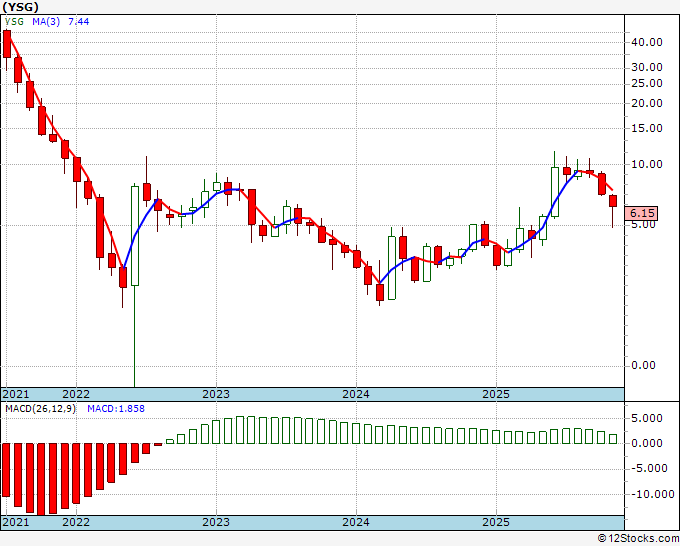Image resolution: width=680 pixels, height=546 pixels.
Task: Click the 0.00 price axis label
Action: click(x=643, y=366)
